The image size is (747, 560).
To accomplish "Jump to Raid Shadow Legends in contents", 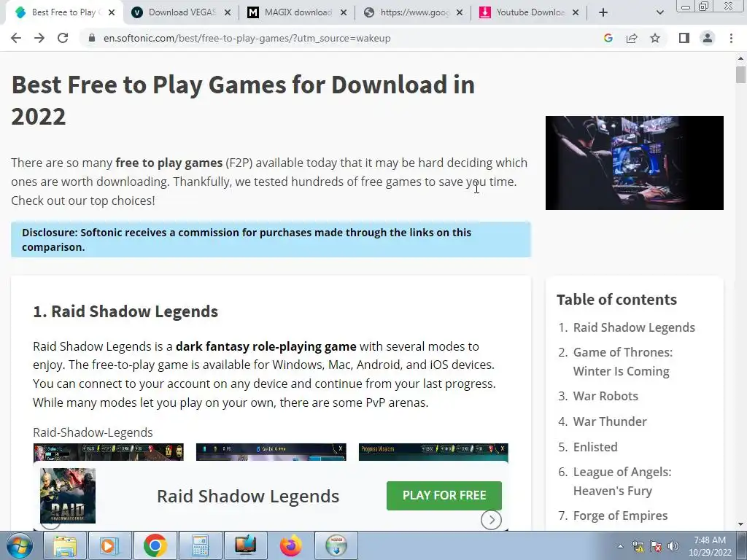I will 634,327.
